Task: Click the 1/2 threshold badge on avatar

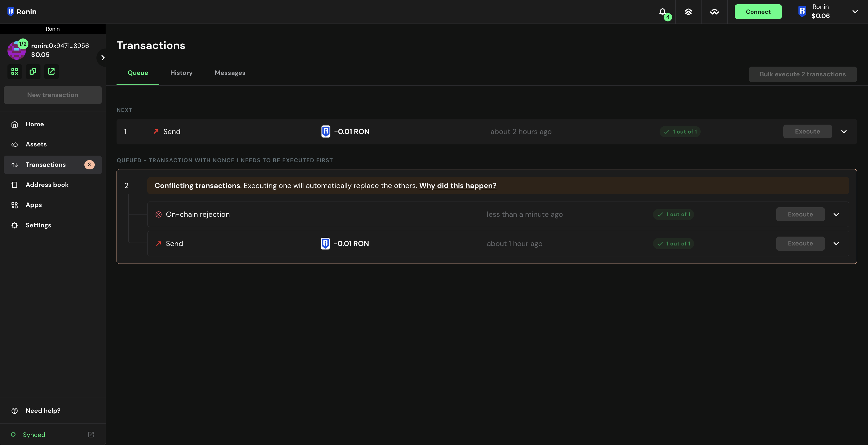Action: pos(23,44)
